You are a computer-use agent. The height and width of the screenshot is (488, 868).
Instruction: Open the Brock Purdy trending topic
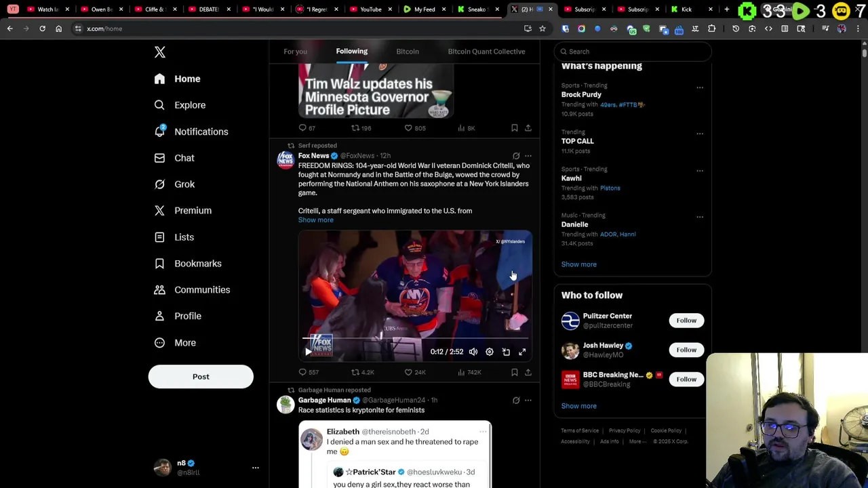[x=581, y=95]
